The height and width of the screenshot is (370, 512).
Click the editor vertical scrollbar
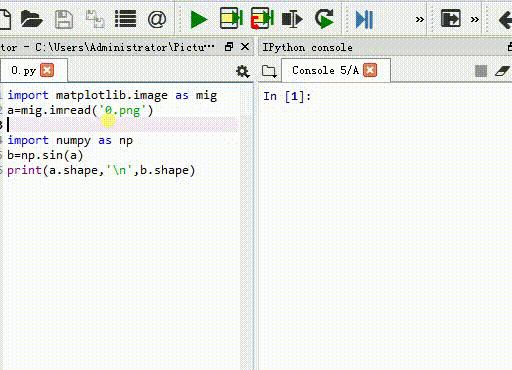click(246, 227)
